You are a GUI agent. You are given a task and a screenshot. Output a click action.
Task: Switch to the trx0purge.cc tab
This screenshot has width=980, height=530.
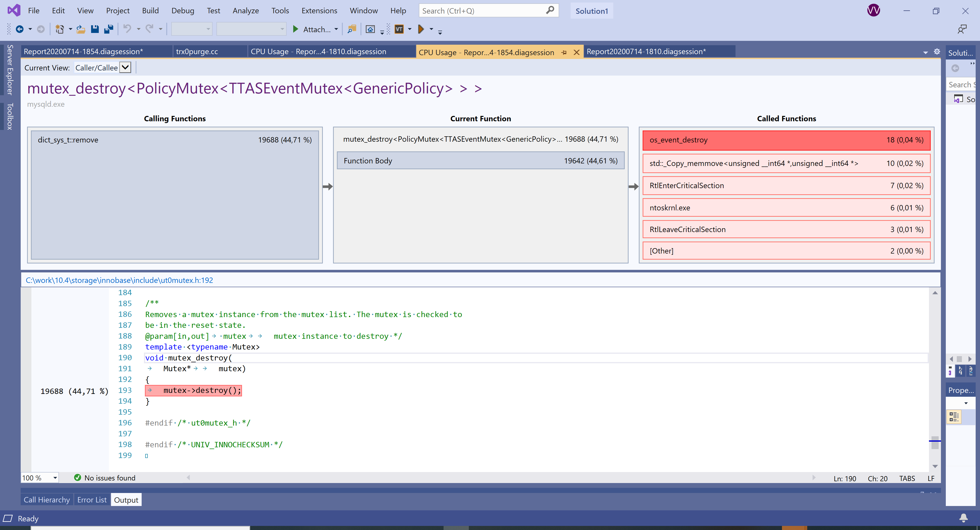click(197, 51)
